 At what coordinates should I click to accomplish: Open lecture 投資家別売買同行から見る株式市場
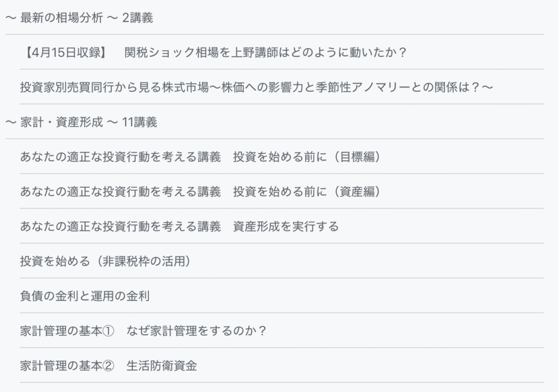pyautogui.click(x=282, y=87)
